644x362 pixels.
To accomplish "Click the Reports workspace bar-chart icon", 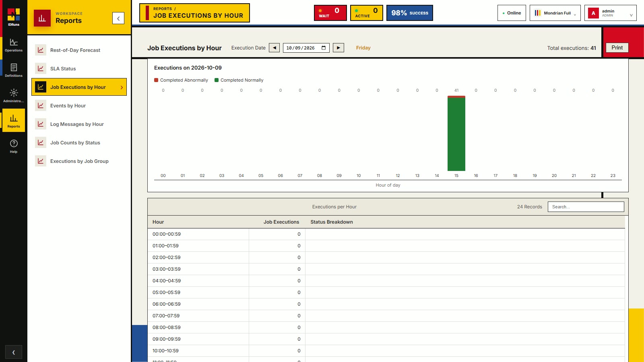I will (x=42, y=18).
